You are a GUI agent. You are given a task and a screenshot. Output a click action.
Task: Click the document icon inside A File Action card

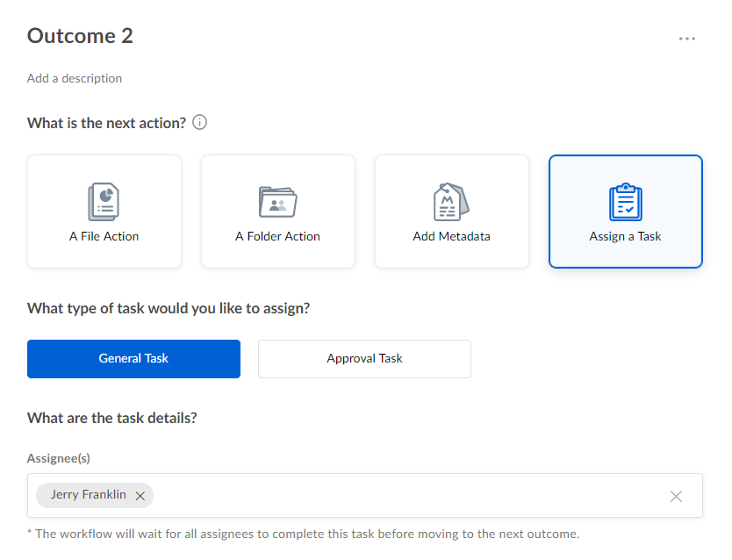point(104,202)
